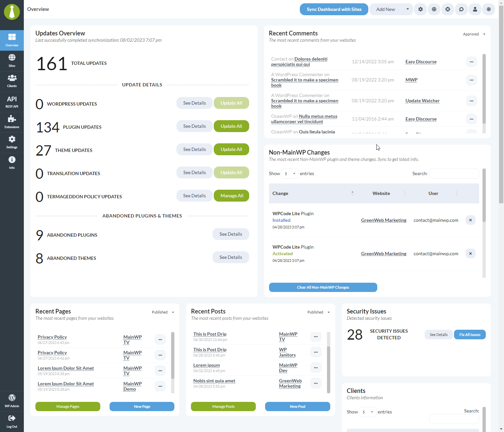The height and width of the screenshot is (432, 504).
Task: Open the help support icon in header
Action: [448, 9]
